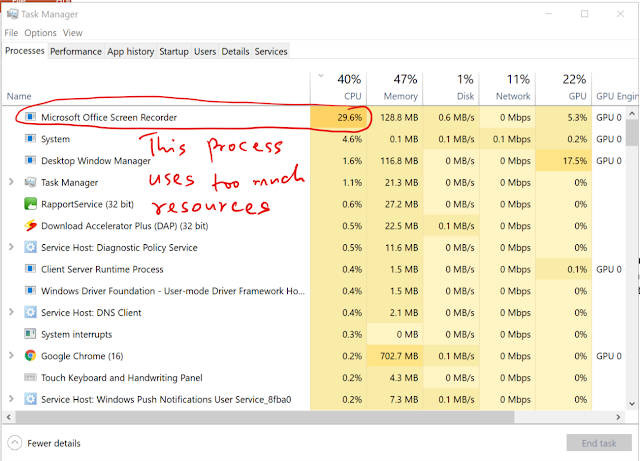The height and width of the screenshot is (461, 640).
Task: Open the View menu
Action: [73, 33]
